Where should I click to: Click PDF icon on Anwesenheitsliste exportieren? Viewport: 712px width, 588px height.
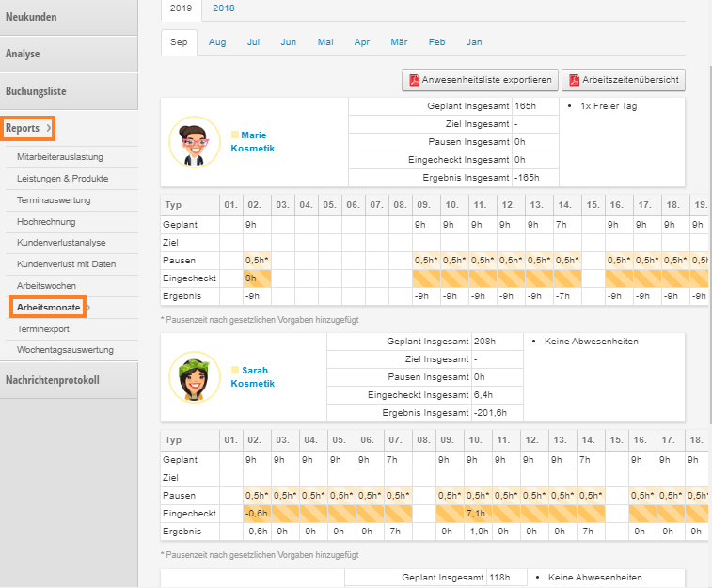[412, 79]
